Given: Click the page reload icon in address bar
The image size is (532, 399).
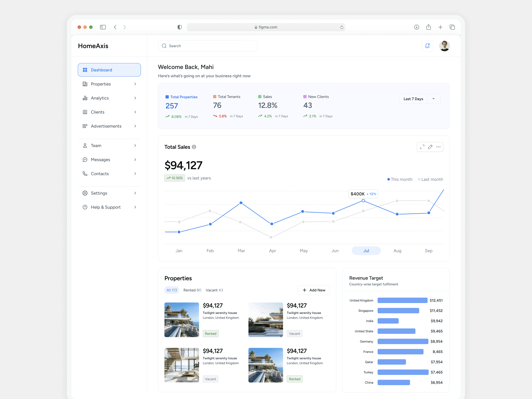Looking at the screenshot, I should [341, 27].
